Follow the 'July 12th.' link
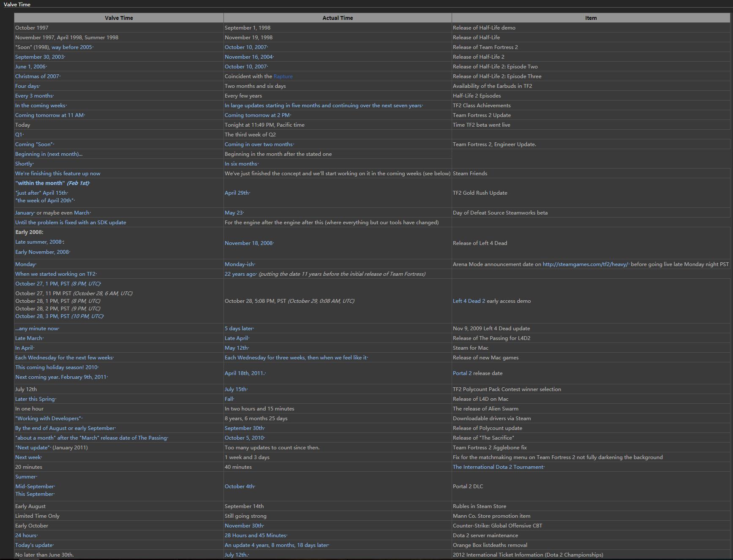Viewport: 733px width, 560px height. click(236, 555)
